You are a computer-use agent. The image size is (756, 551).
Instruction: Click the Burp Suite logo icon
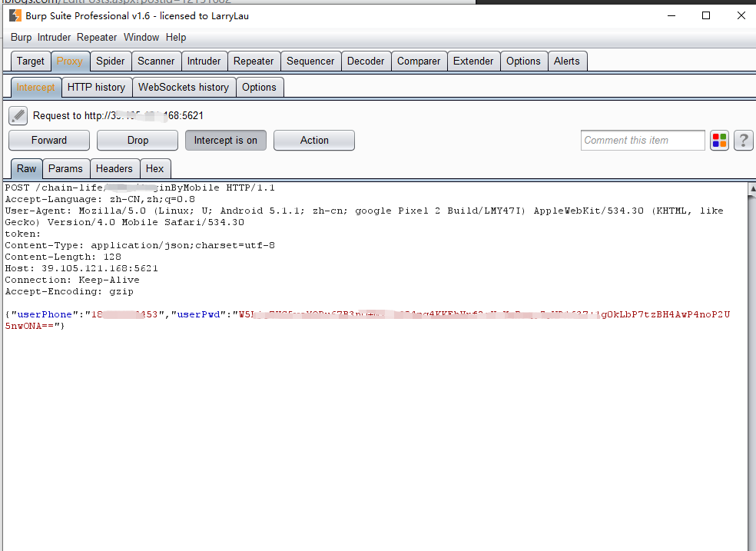click(15, 16)
